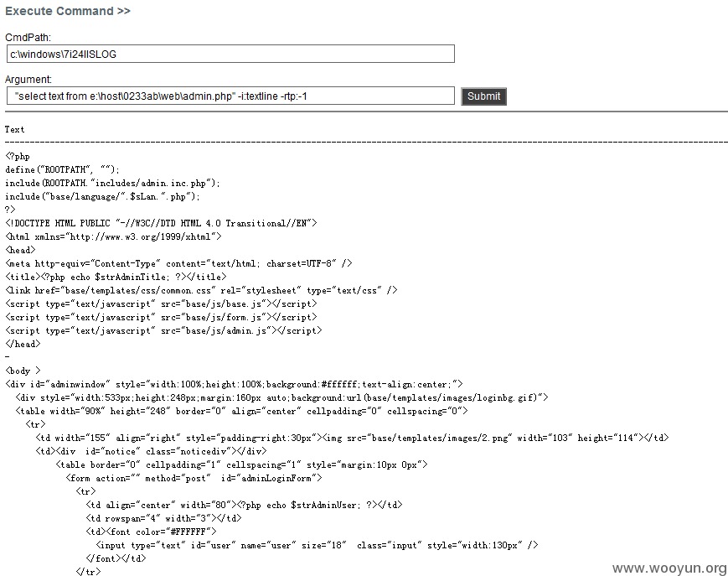Select the div id="adminwindow" line
728x576 pixels.
pyautogui.click(x=234, y=385)
